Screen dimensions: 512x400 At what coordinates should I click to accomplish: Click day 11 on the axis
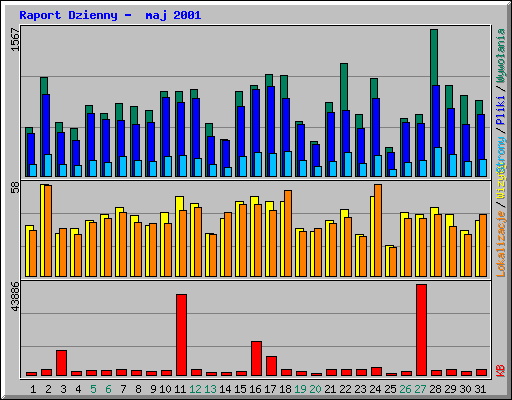tap(180, 389)
